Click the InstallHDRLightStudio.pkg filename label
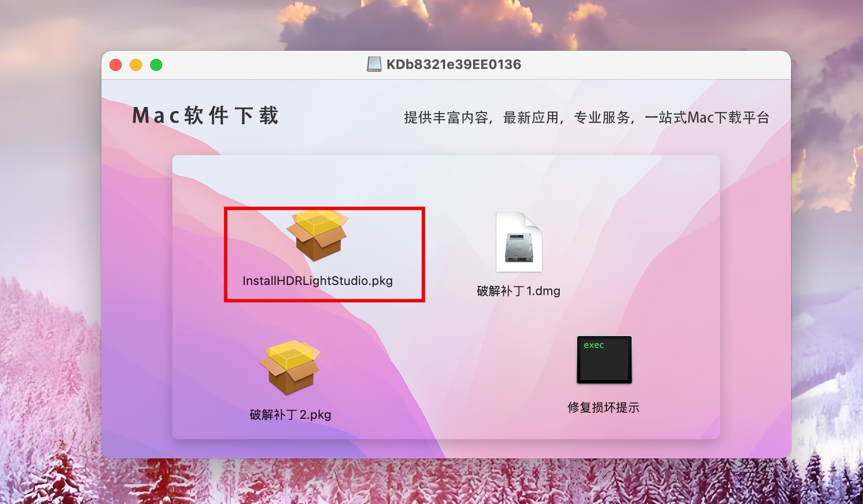The width and height of the screenshot is (863, 504). [317, 281]
